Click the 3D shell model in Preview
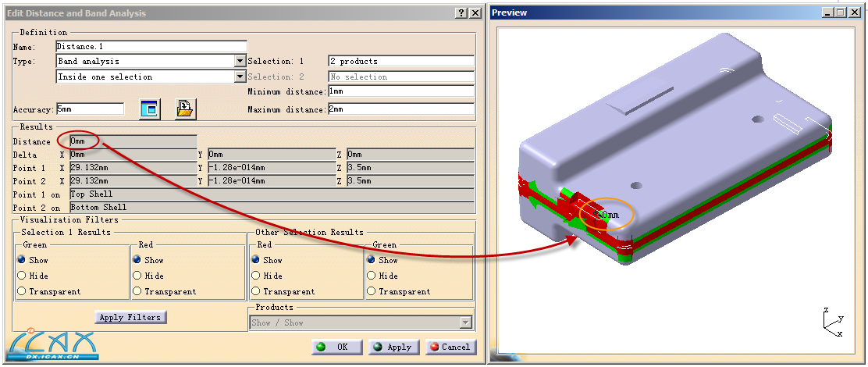Viewport: 868px width, 367px height. (x=674, y=149)
